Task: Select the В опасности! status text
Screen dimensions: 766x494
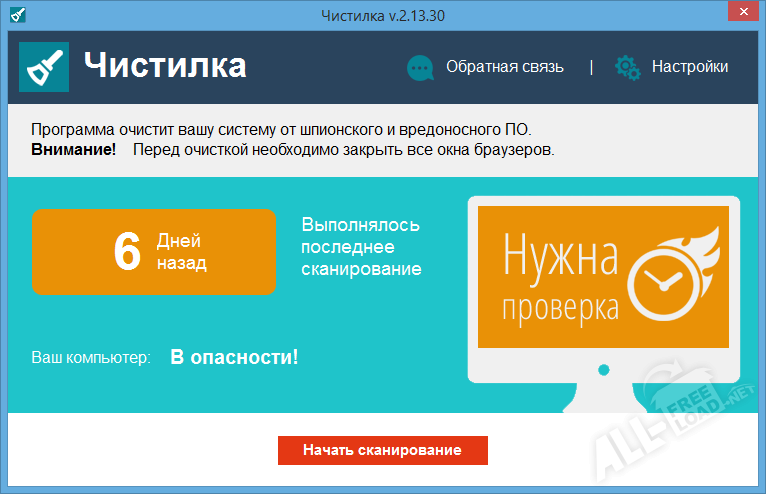Action: (x=234, y=356)
